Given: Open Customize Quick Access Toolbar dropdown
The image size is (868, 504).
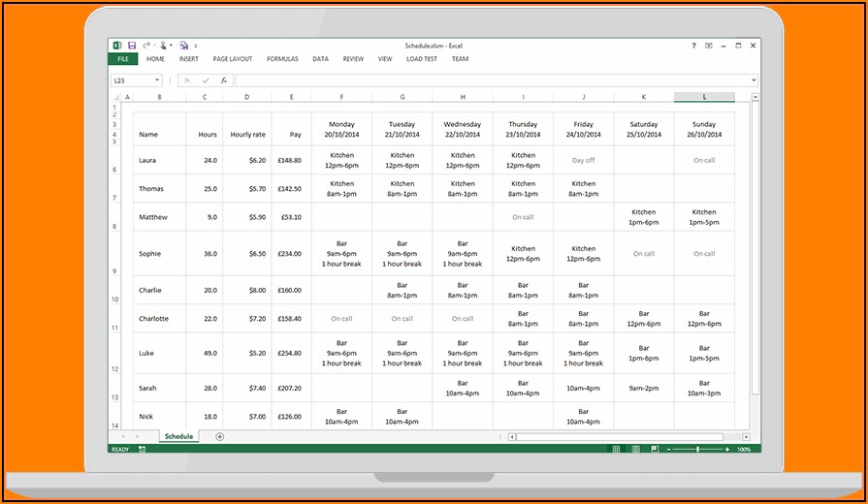Looking at the screenshot, I should pyautogui.click(x=195, y=46).
